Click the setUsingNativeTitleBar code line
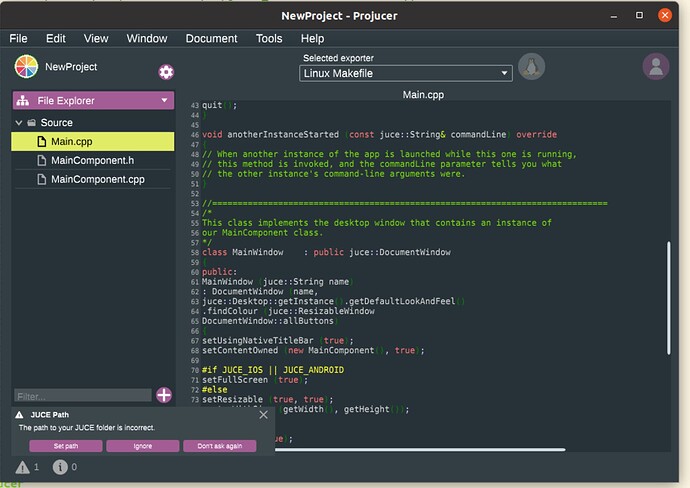The height and width of the screenshot is (488, 690). click(x=278, y=341)
